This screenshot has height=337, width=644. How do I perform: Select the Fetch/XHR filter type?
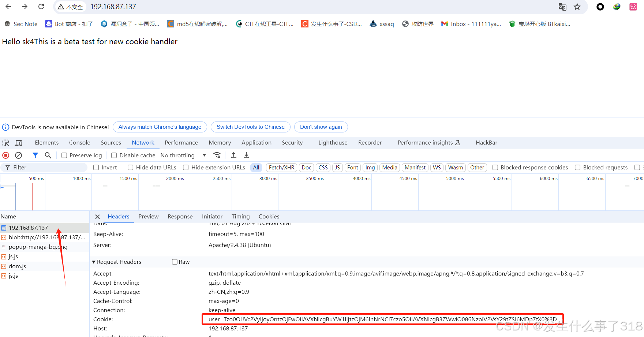(x=281, y=168)
